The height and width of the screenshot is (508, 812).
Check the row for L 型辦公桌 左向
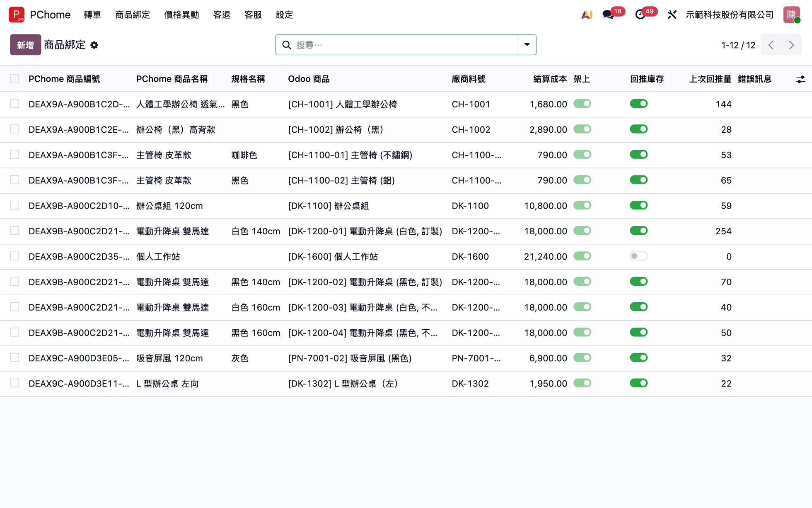coord(15,383)
